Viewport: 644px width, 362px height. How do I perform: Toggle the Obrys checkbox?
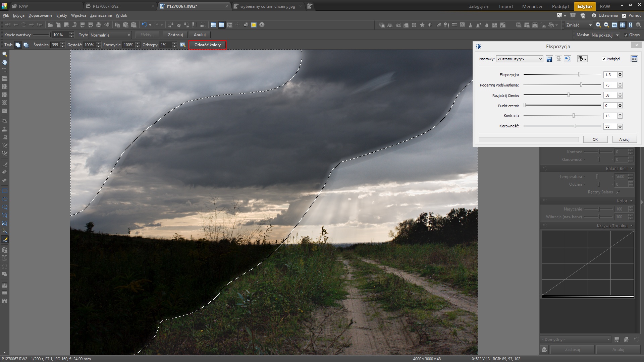pyautogui.click(x=626, y=35)
